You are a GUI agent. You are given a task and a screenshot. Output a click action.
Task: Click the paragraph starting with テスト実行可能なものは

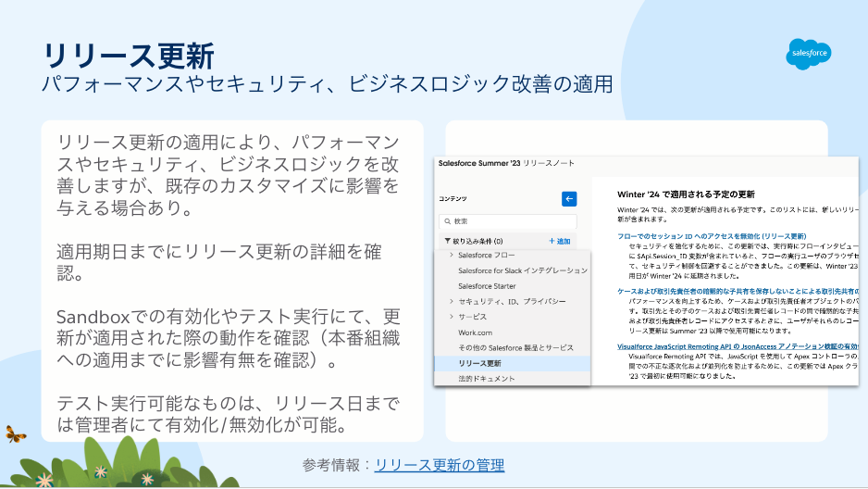coord(228,414)
